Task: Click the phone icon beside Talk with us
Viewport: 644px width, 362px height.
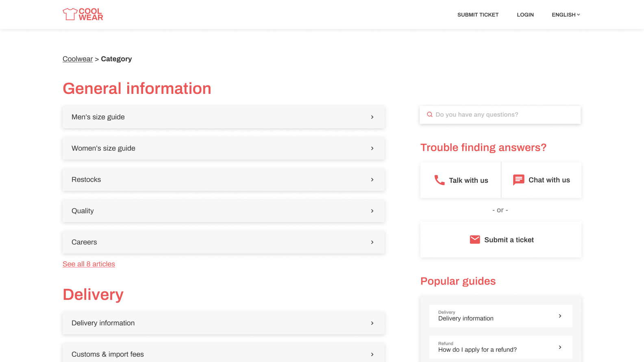Action: [439, 180]
